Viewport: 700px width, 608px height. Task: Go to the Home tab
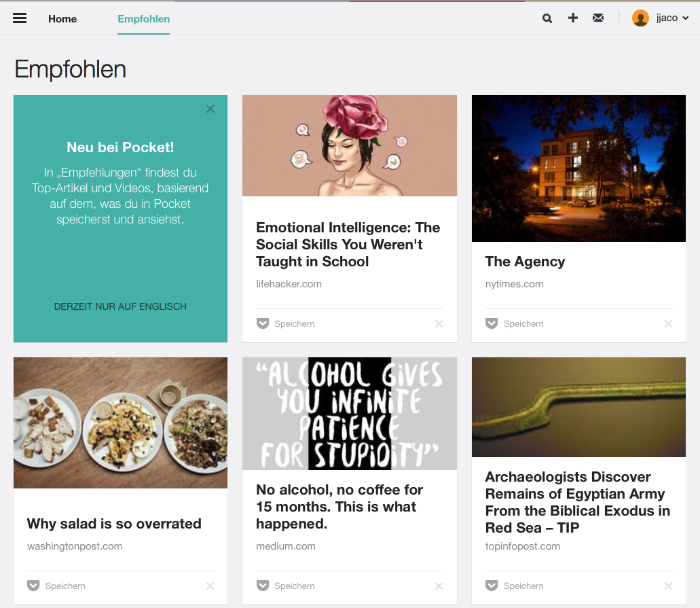tap(62, 19)
